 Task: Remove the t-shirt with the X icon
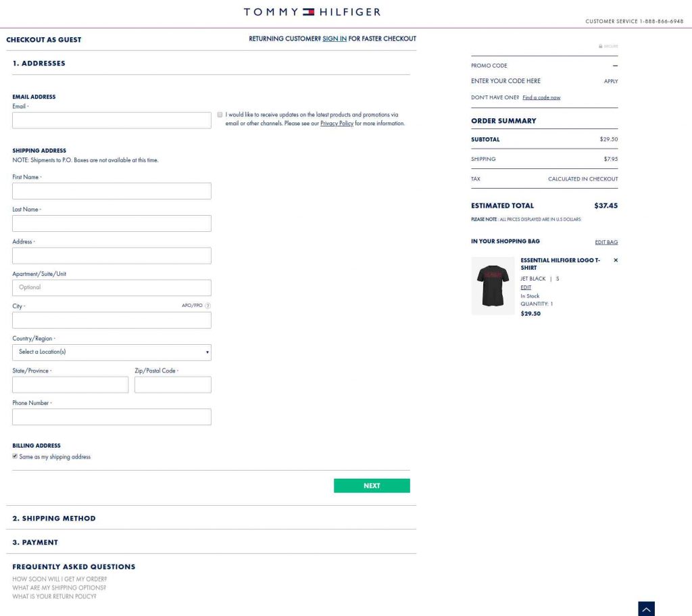616,260
